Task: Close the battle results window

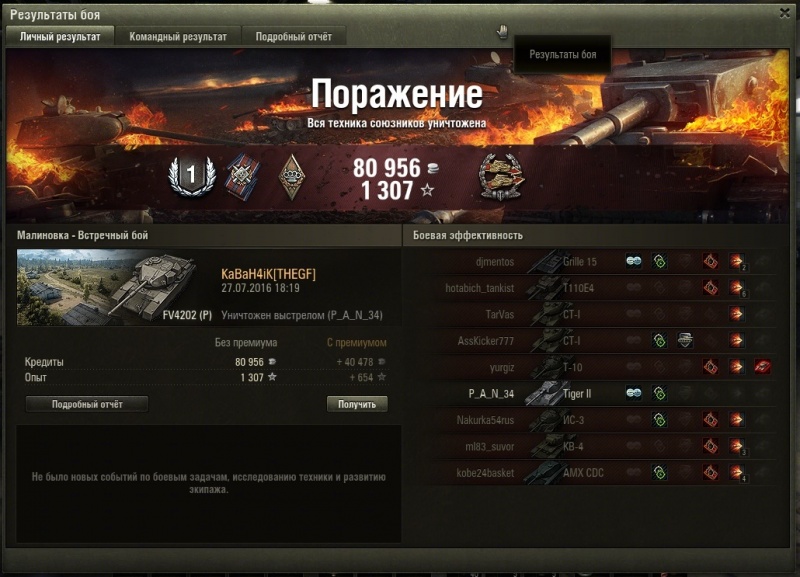Action: tap(785, 13)
